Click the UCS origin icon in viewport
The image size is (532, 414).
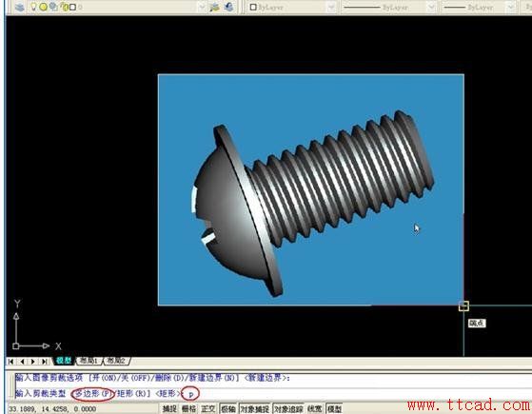tap(15, 346)
